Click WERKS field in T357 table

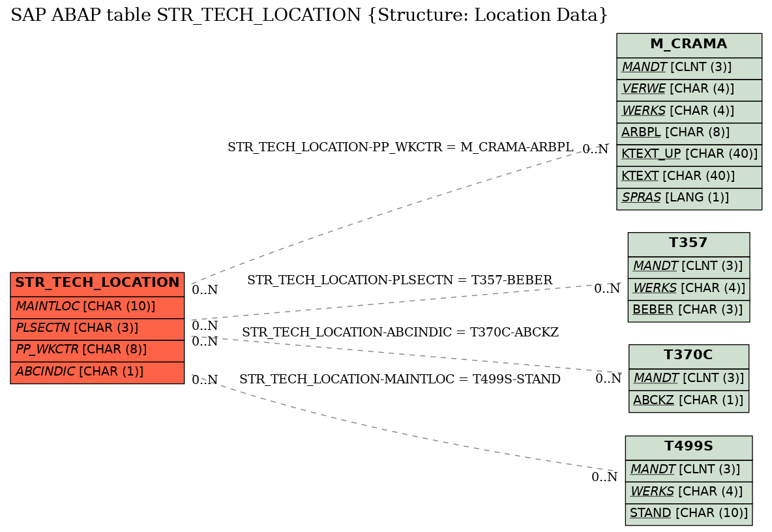(689, 289)
